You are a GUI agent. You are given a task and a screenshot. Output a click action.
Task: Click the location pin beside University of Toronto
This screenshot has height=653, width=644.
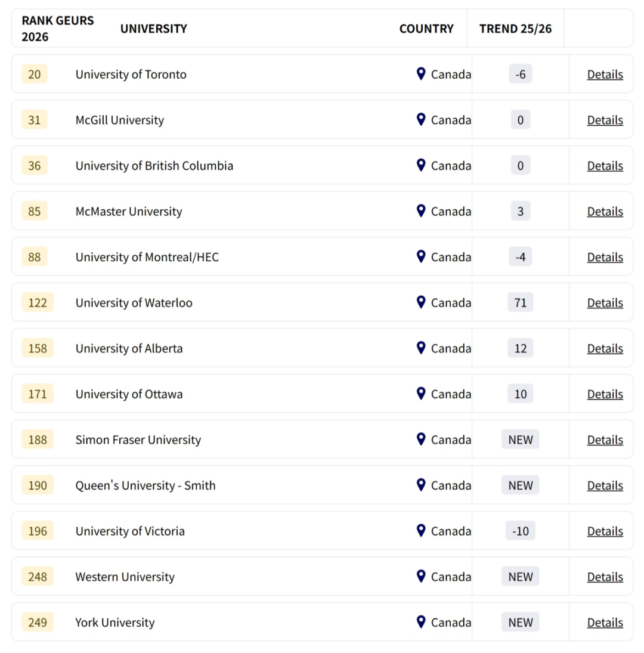[x=420, y=74]
